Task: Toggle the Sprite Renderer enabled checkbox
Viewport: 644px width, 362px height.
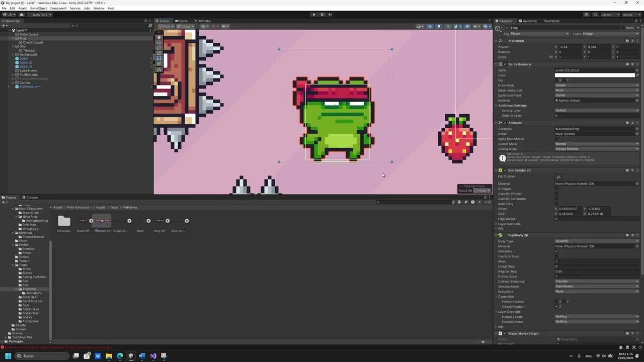Action: tap(505, 64)
